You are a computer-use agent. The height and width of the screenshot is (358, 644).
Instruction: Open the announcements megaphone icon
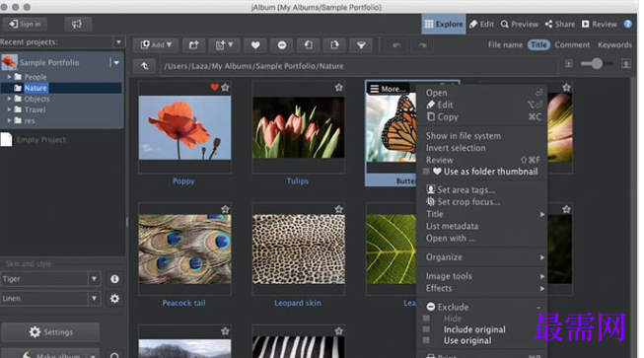[77, 25]
